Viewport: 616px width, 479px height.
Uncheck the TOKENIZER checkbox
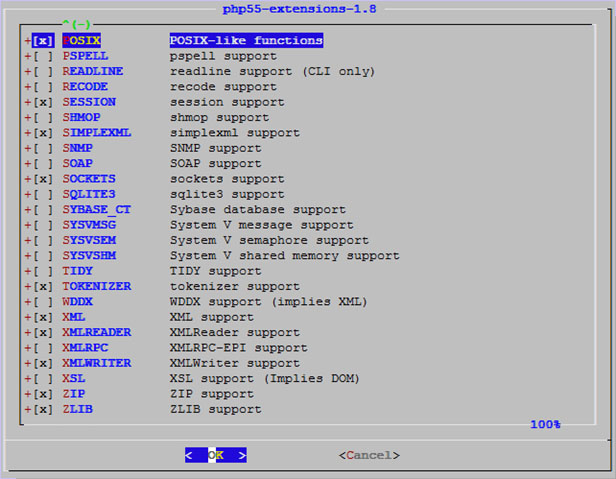click(x=43, y=286)
